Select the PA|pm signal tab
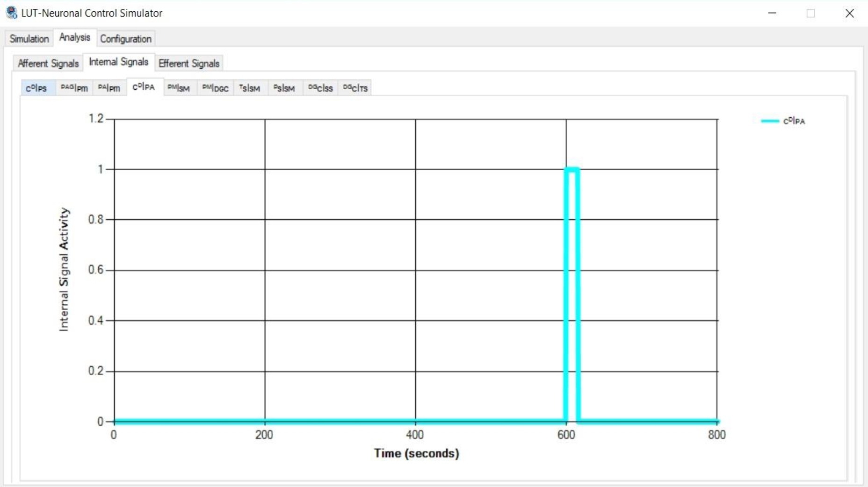 (109, 88)
